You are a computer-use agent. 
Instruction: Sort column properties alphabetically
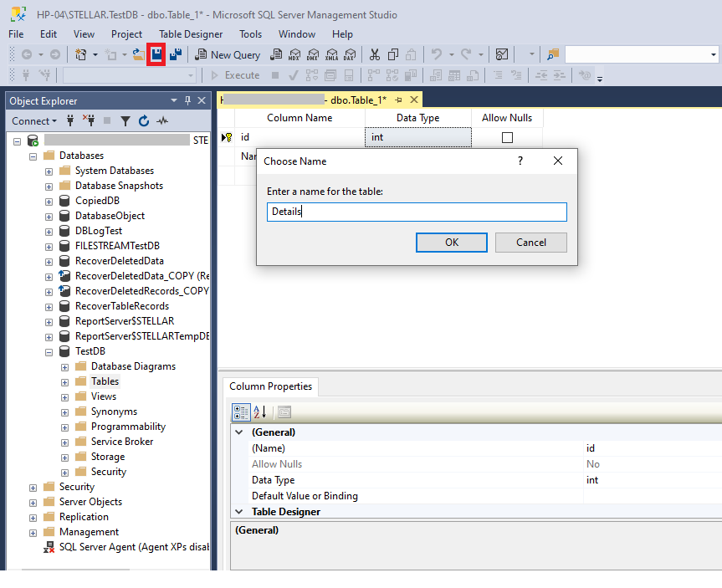click(259, 412)
